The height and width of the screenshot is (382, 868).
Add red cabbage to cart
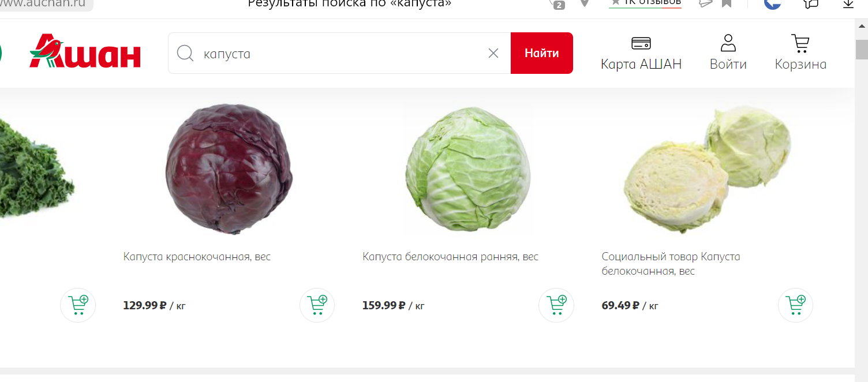317,305
